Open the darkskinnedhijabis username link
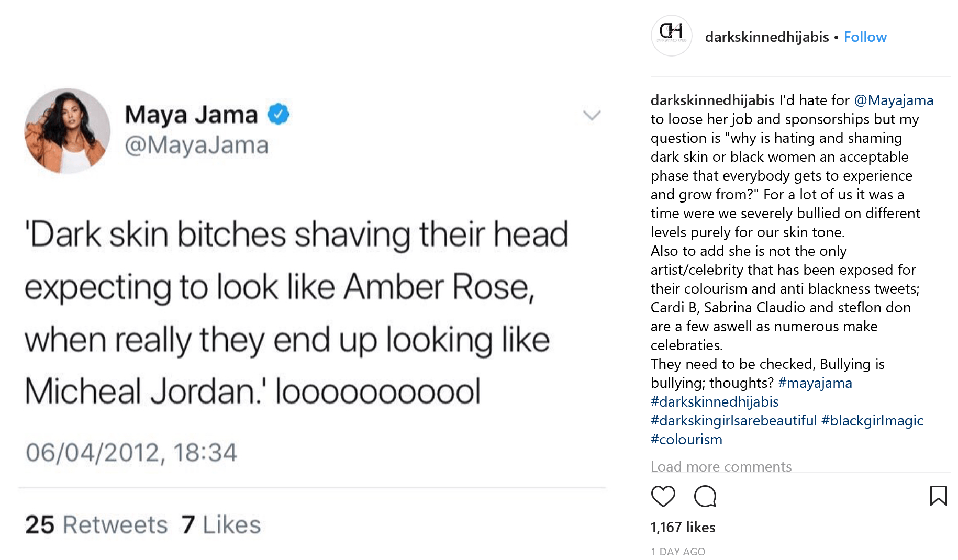The height and width of the screenshot is (560, 958). [x=766, y=37]
